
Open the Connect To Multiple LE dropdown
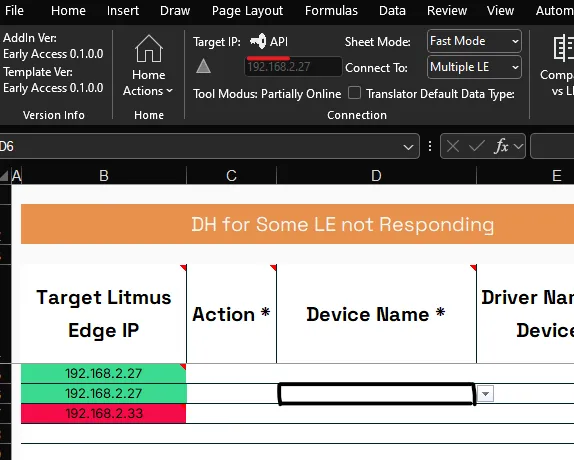point(474,67)
